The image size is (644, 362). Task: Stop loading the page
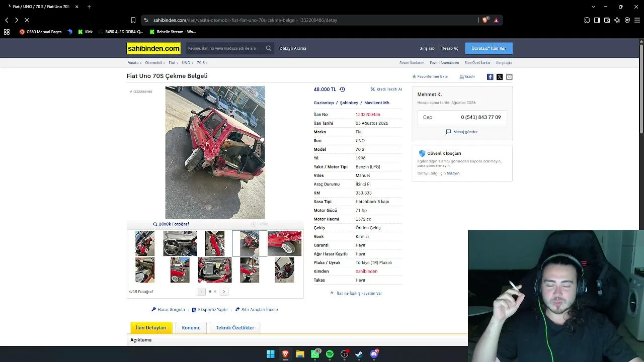point(27,20)
